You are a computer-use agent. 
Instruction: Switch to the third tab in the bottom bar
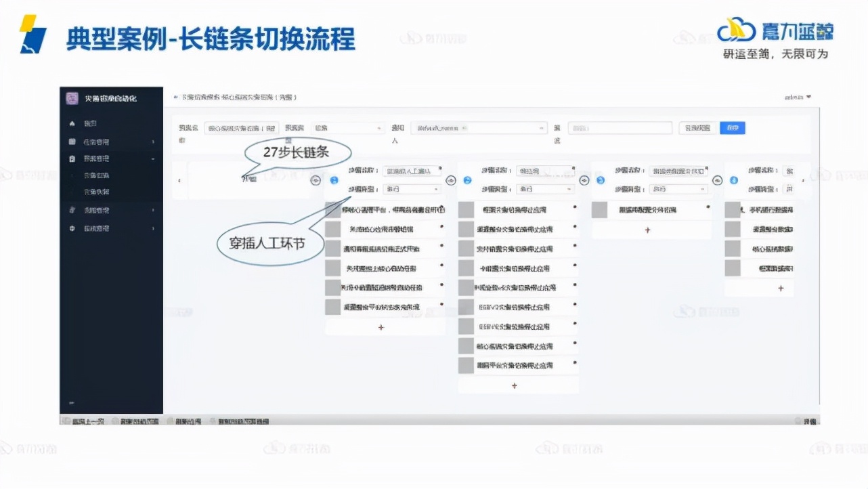[185, 421]
